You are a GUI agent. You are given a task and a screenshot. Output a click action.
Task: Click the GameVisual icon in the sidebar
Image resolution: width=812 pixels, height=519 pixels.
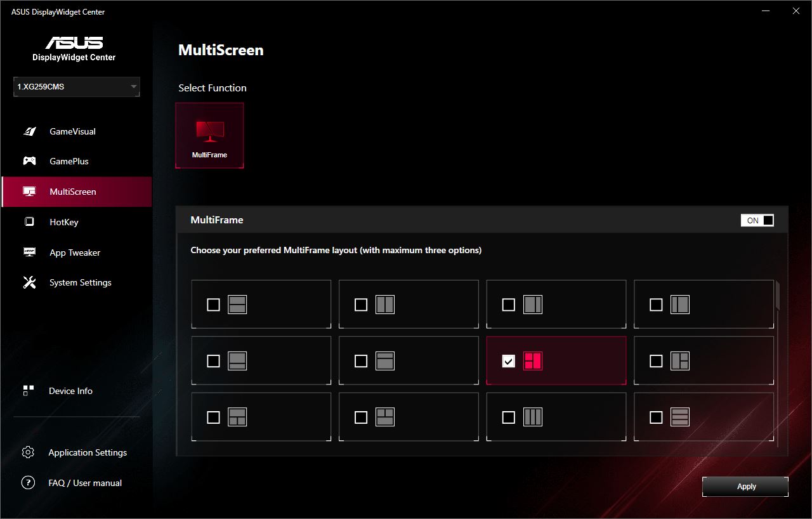[29, 131]
